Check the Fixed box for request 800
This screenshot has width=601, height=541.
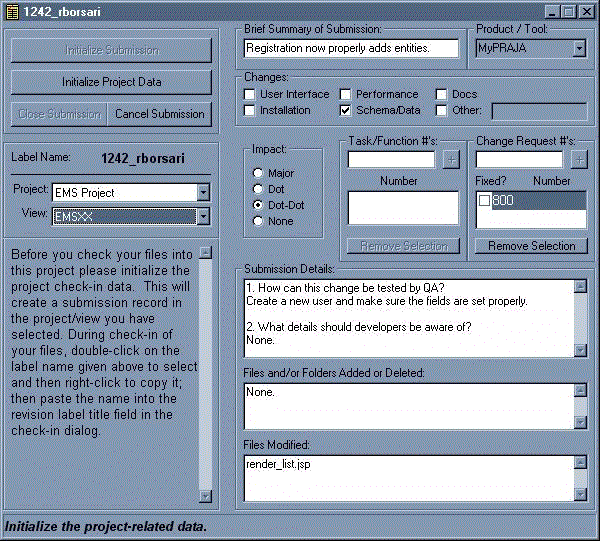tap(484, 201)
